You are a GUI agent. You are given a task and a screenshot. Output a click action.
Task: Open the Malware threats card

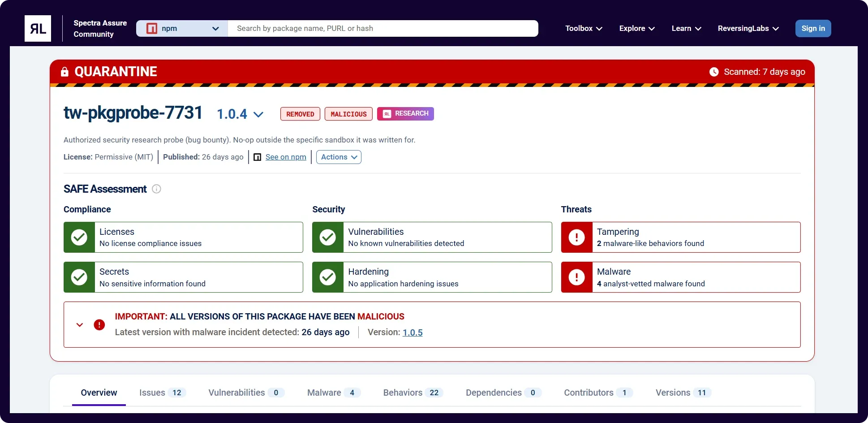681,277
